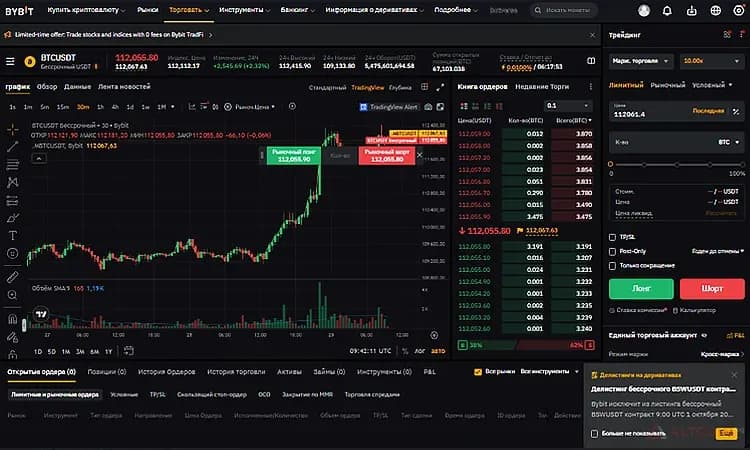Click the green Лонг button

point(641,288)
